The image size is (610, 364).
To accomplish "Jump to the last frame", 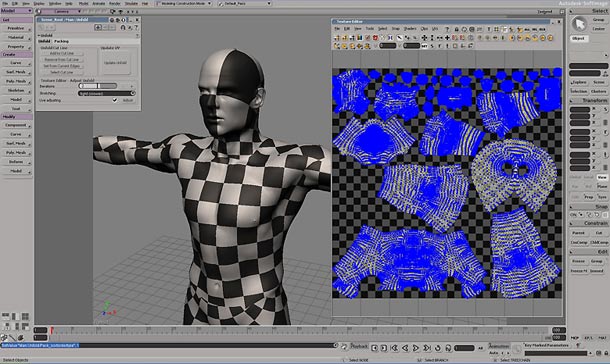I will click(x=427, y=348).
